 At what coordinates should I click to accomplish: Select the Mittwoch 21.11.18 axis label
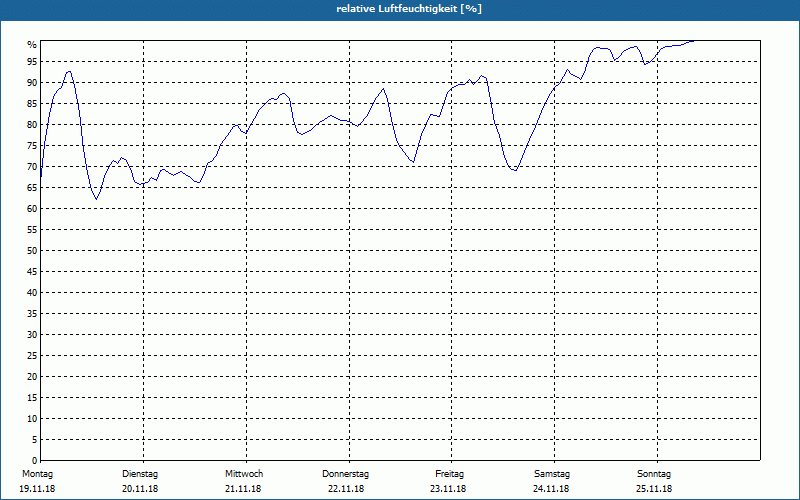(x=244, y=481)
